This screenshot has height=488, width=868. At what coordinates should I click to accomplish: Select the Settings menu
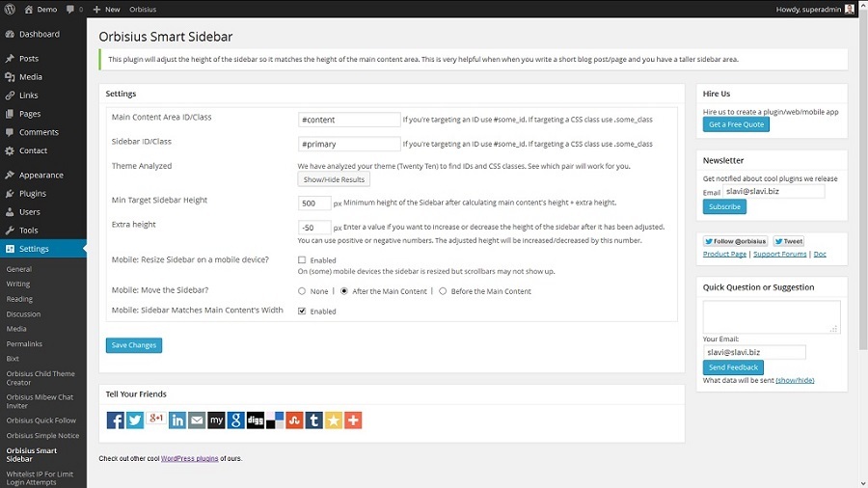[x=43, y=249]
